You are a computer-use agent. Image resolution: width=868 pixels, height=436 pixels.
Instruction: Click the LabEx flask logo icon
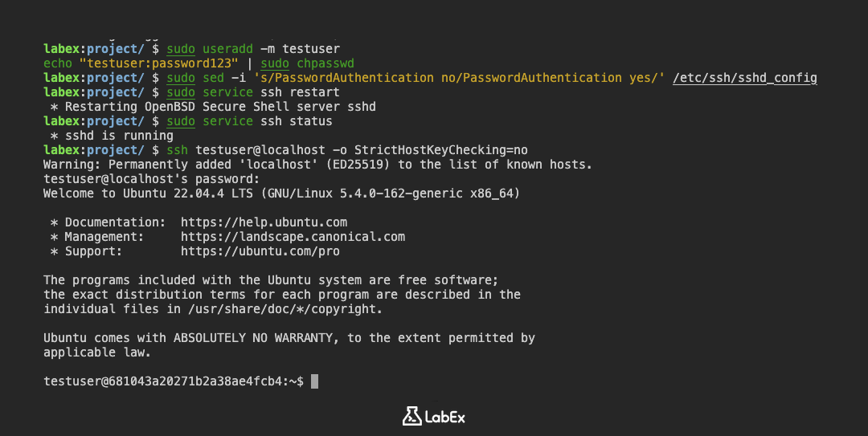point(411,416)
